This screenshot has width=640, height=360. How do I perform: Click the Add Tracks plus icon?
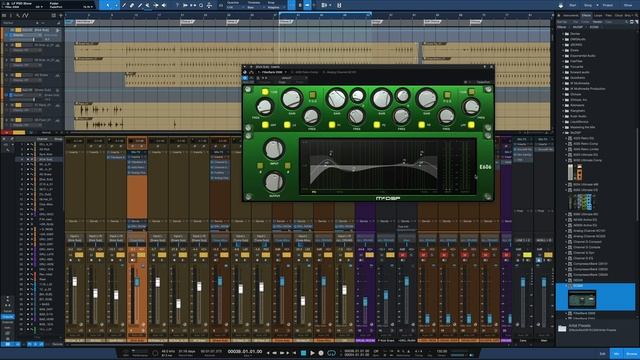point(61,16)
